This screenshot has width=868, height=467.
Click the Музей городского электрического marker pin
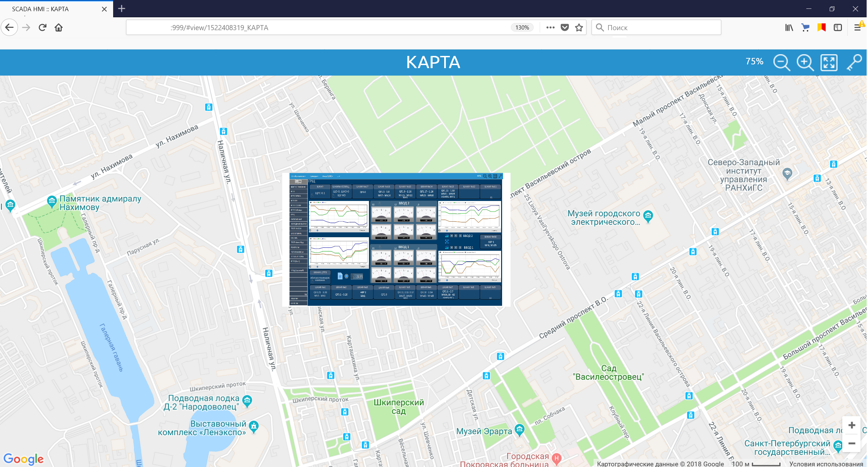pyautogui.click(x=648, y=217)
